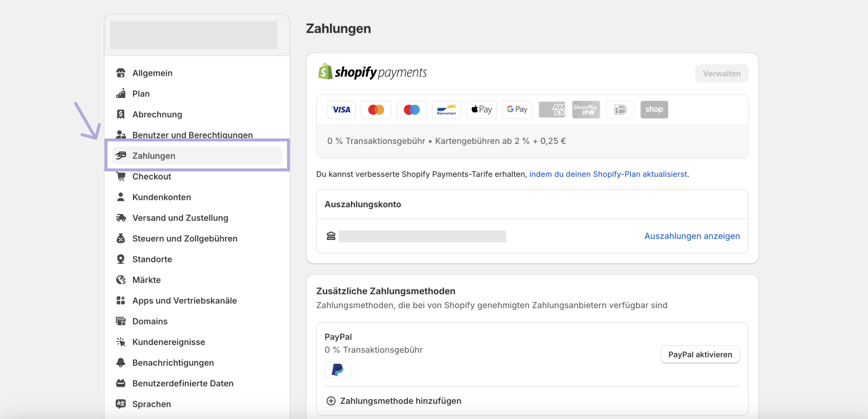Click the Standorte location pin icon
The width and height of the screenshot is (868, 419).
pos(121,259)
